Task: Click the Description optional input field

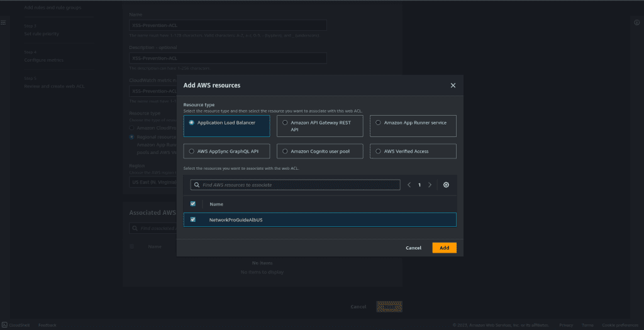Action: (228, 58)
